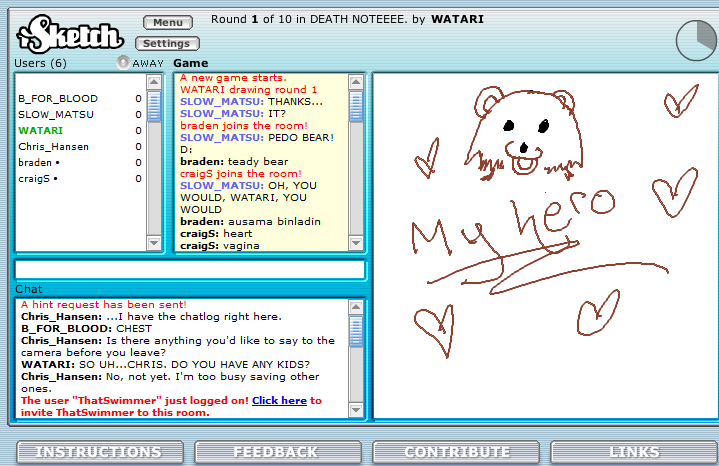Click the round title 'DEATH NOTEEEE. by WATARI'
The height and width of the screenshot is (466, 719).
point(397,19)
